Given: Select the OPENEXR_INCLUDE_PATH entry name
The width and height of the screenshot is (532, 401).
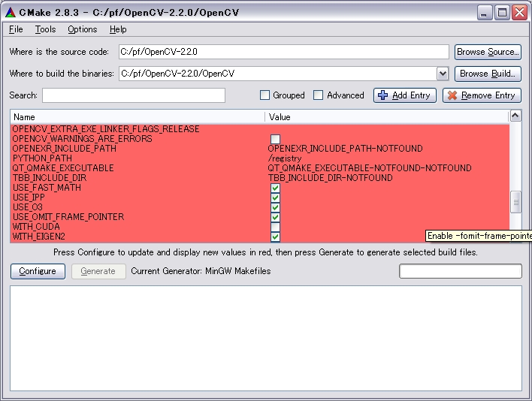Looking at the screenshot, I should coord(65,149).
